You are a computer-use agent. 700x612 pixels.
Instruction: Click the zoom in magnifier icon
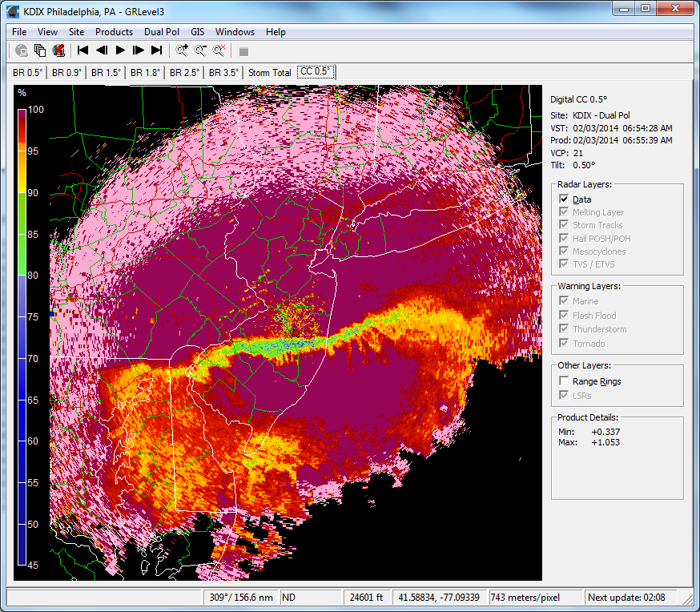tap(182, 50)
